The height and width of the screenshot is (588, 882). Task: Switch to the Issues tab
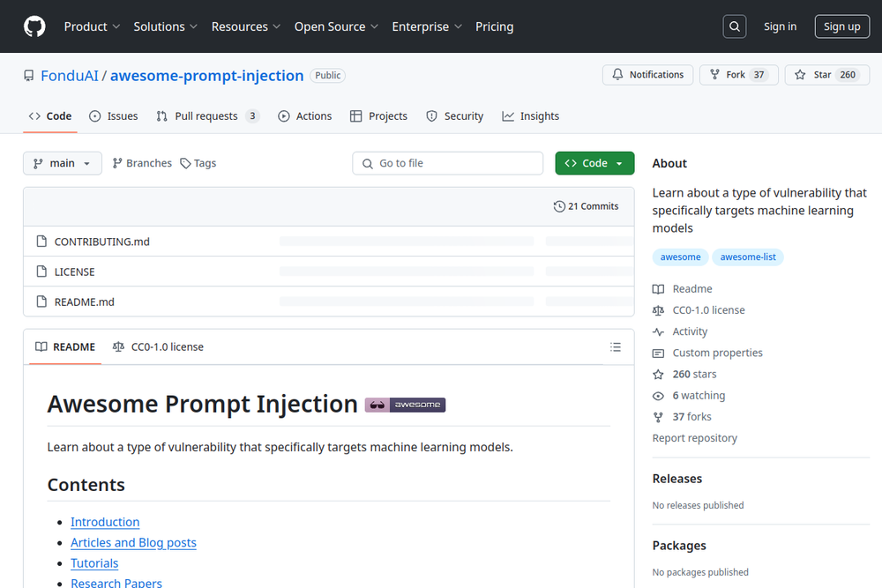pos(114,115)
